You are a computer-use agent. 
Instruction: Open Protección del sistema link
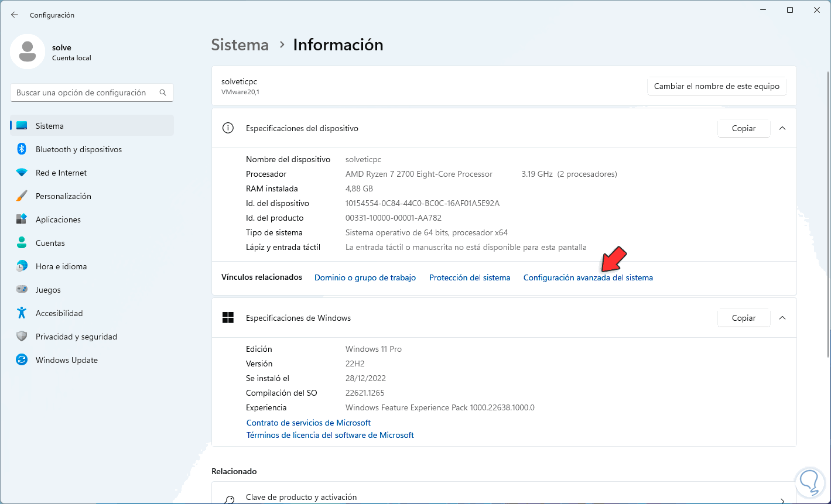click(x=470, y=277)
